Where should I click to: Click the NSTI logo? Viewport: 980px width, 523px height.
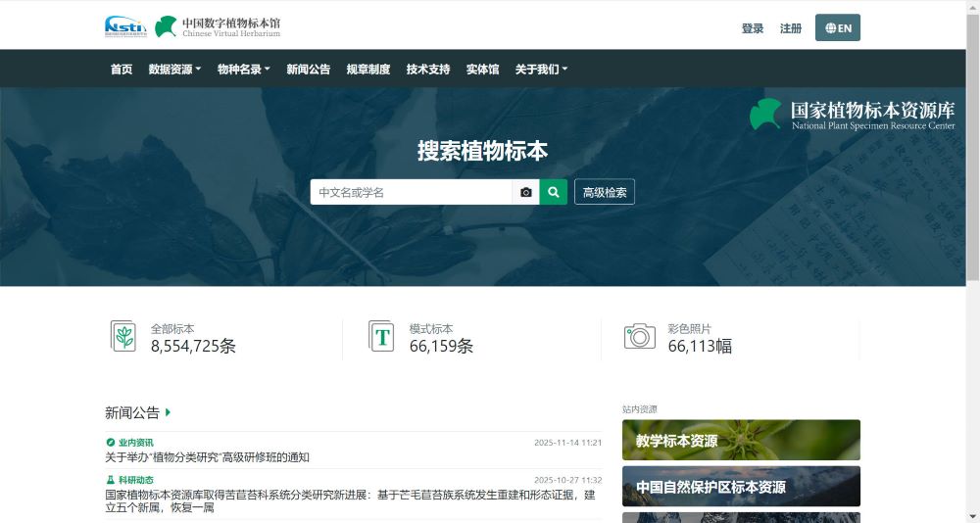[125, 26]
